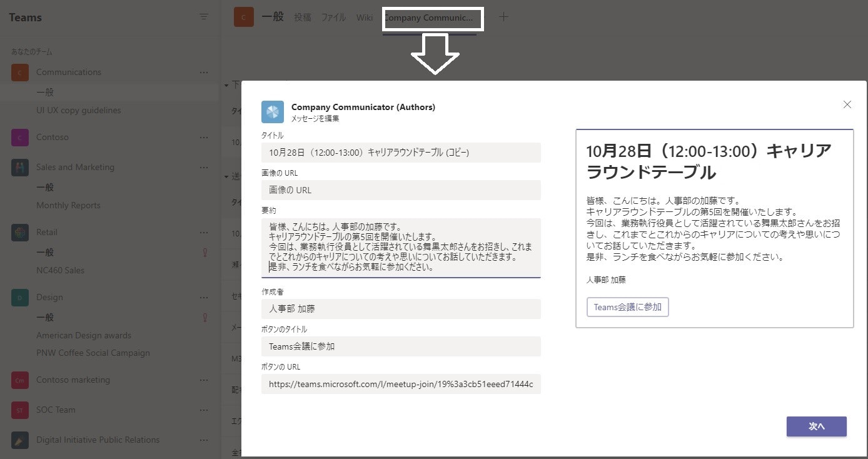Click the plus icon to add a new tab
This screenshot has height=459, width=868.
click(x=504, y=18)
